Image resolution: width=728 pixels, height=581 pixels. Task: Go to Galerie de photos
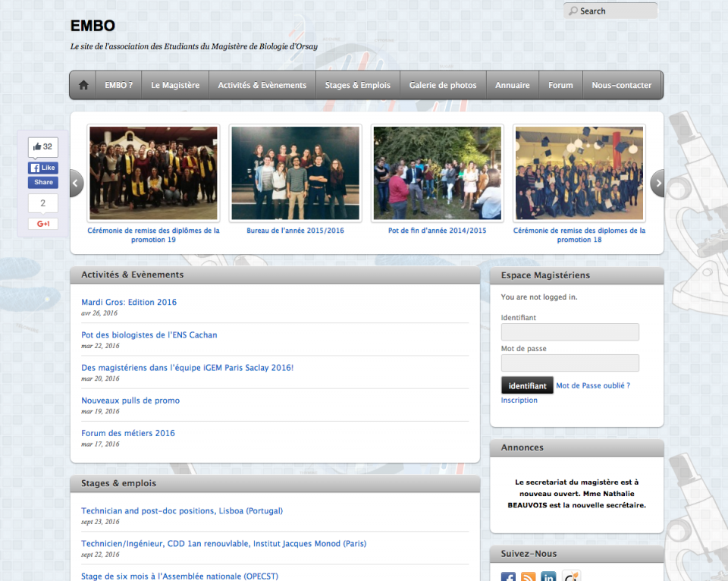point(443,85)
